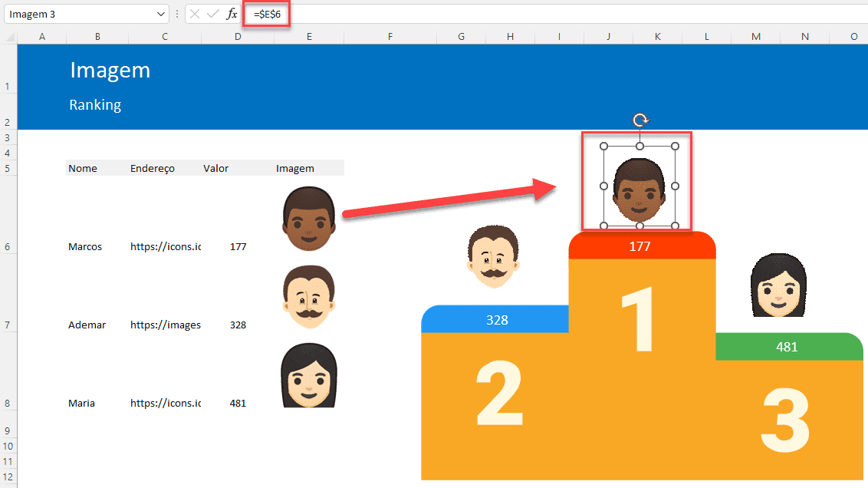This screenshot has height=488, width=868.
Task: Open the Name Box dropdown showing Imagem 3
Action: [x=161, y=13]
